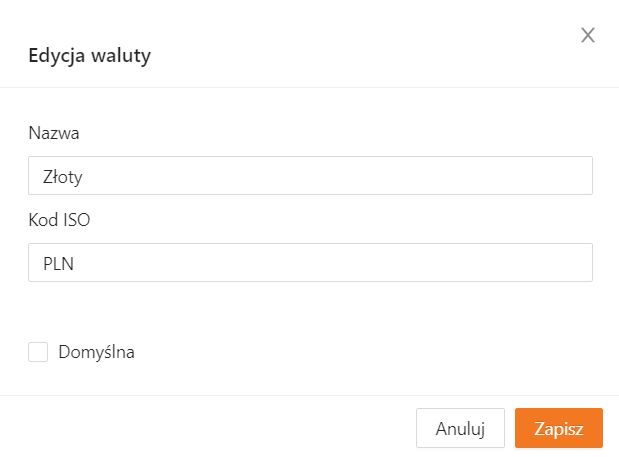Dismiss the dialog using the top-right cross
The image size is (619, 457).
pyautogui.click(x=588, y=36)
